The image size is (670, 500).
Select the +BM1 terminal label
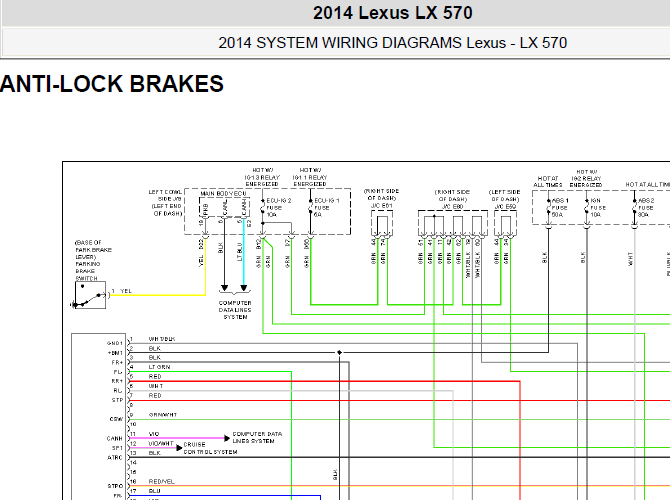[x=115, y=353]
